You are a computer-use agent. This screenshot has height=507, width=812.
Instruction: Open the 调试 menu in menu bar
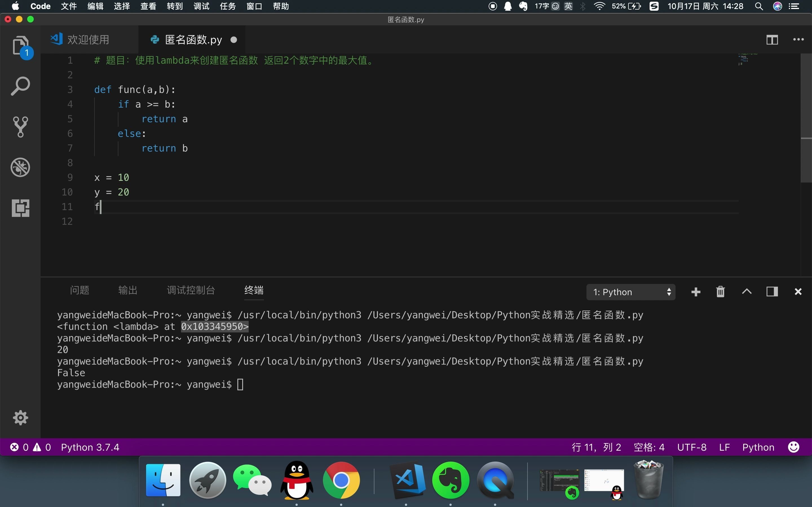[201, 6]
